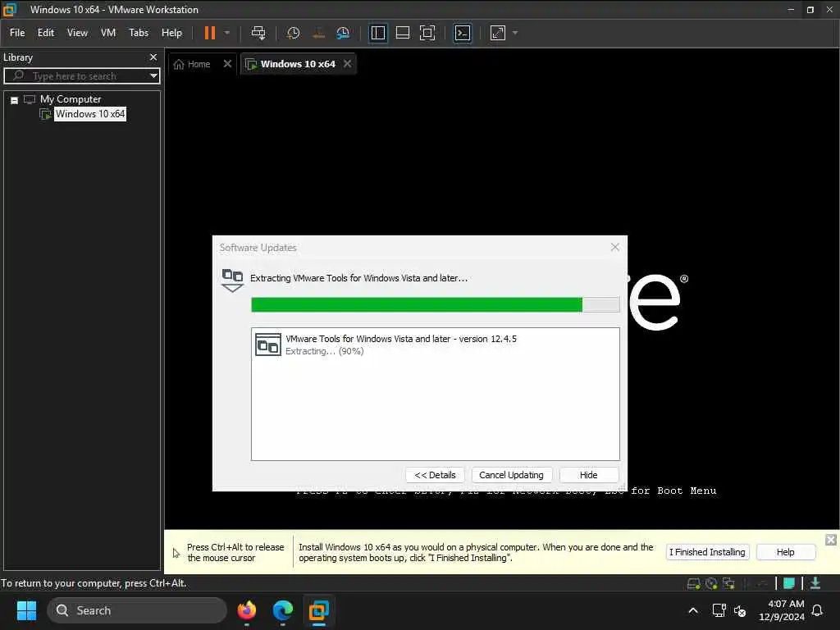The image size is (840, 630).
Task: Open the clock showing 4:07 AM
Action: tap(782, 610)
